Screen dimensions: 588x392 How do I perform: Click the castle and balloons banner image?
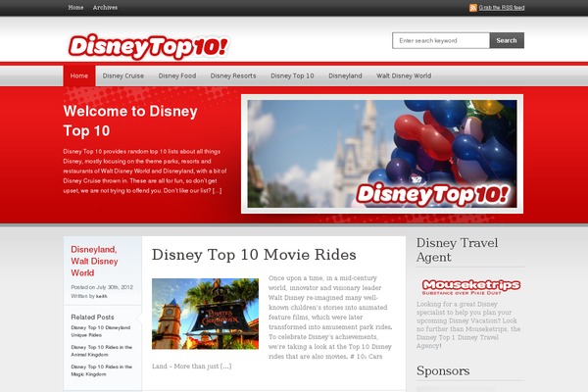(x=382, y=154)
